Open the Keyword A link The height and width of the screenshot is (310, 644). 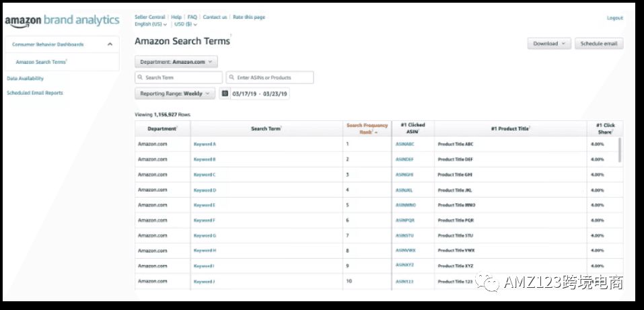[x=205, y=144]
